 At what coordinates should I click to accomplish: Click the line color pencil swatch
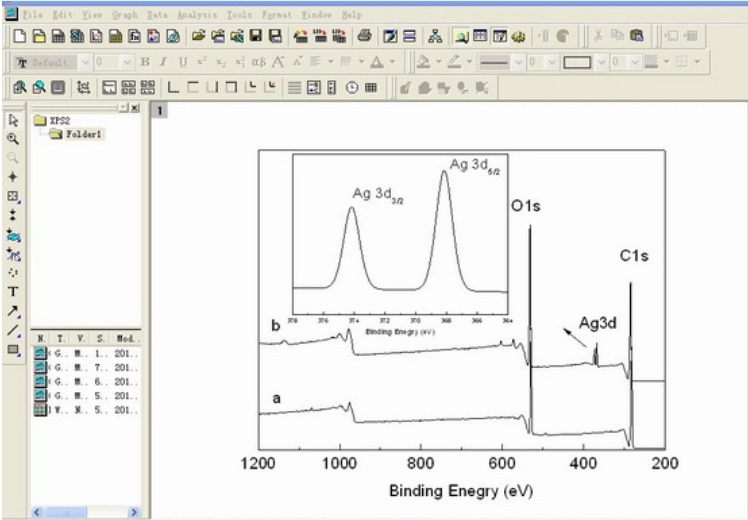click(x=454, y=62)
